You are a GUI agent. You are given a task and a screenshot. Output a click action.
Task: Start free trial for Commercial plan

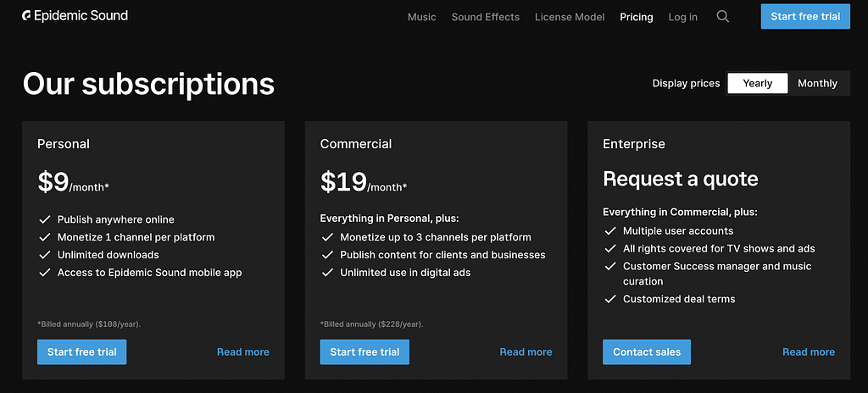[364, 351]
